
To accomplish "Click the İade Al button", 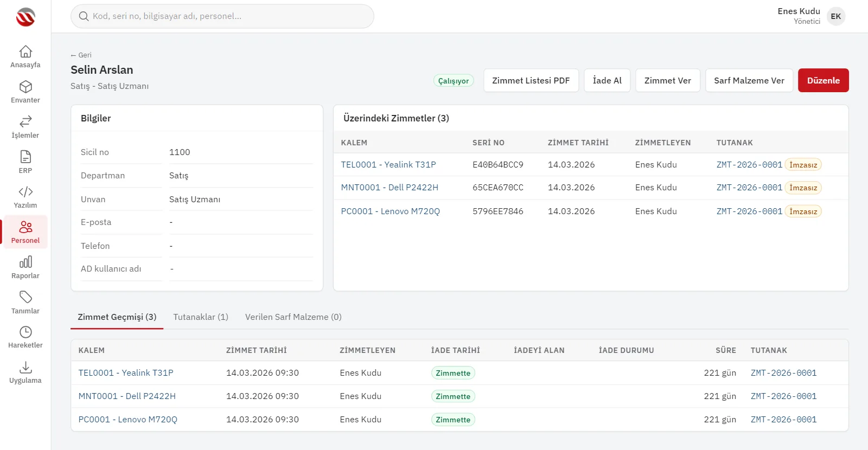I will pyautogui.click(x=607, y=80).
